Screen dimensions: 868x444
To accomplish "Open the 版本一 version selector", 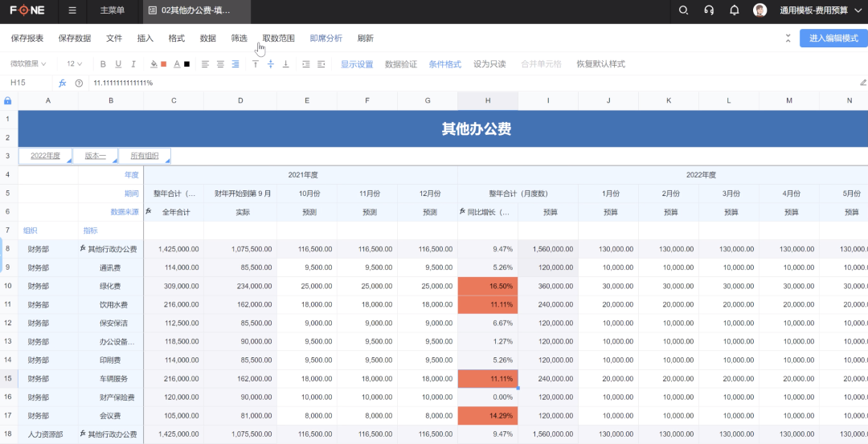I will coord(95,156).
